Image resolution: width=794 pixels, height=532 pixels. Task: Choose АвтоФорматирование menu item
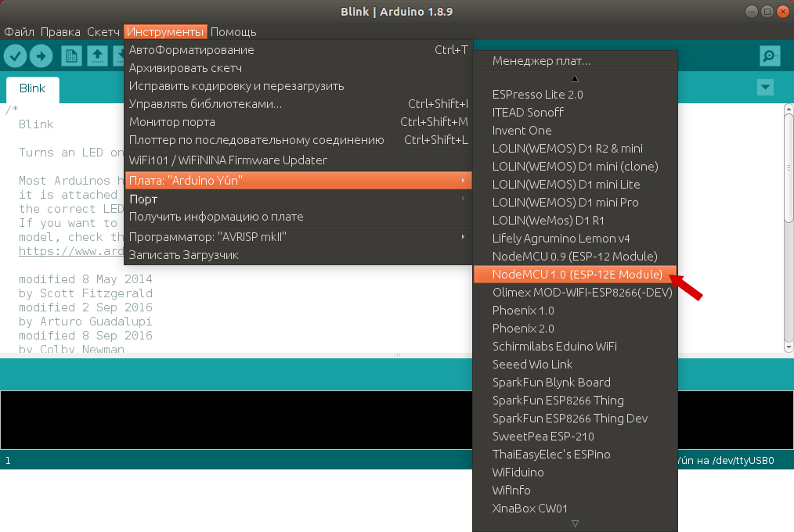(298, 50)
